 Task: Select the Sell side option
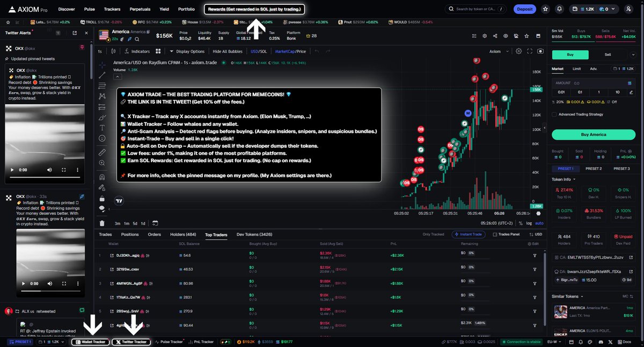point(608,54)
